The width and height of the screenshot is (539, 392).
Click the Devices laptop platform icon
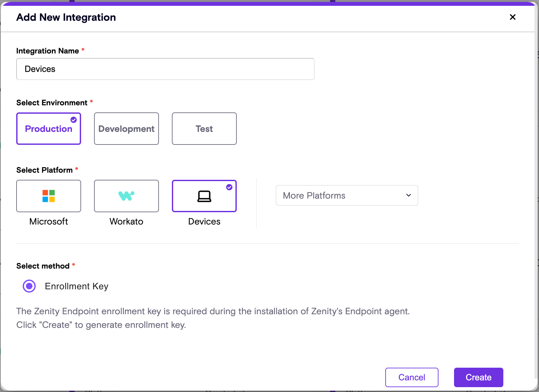point(204,196)
